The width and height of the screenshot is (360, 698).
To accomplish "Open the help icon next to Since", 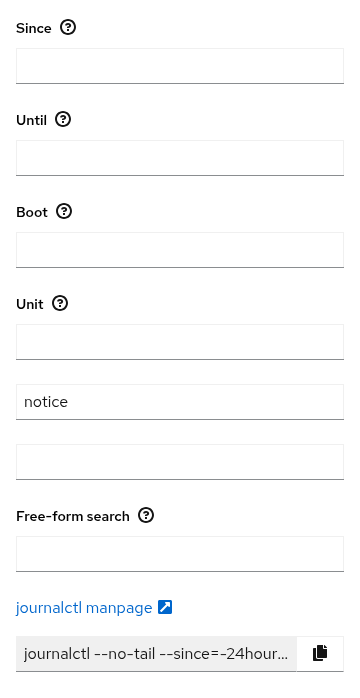I will [68, 28].
